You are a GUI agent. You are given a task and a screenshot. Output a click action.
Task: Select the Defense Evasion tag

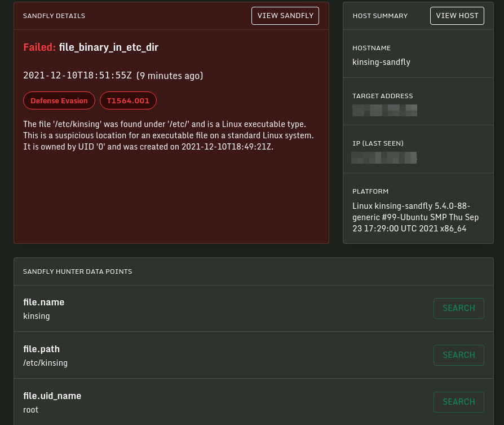click(x=59, y=100)
